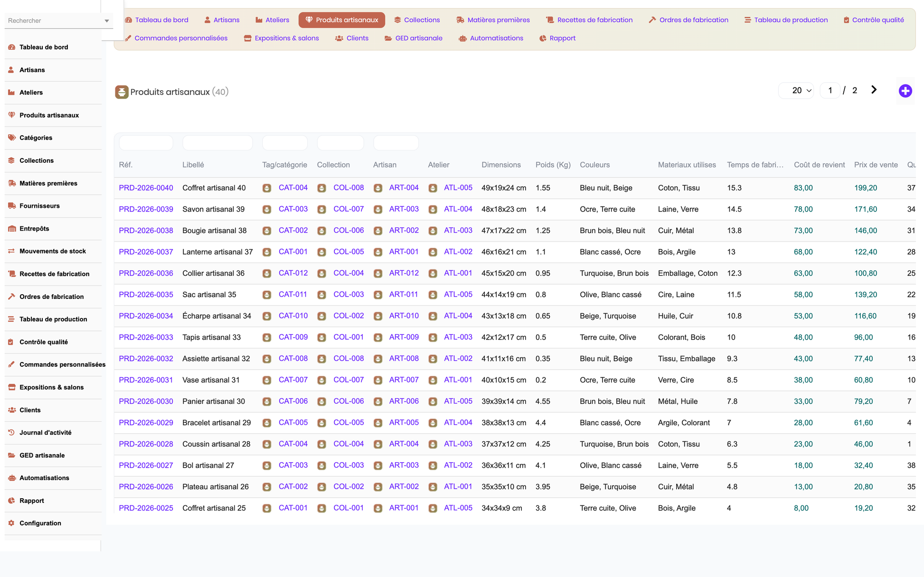Click the Catégories tags icon in sidebar
This screenshot has width=924, height=577.
pos(12,138)
